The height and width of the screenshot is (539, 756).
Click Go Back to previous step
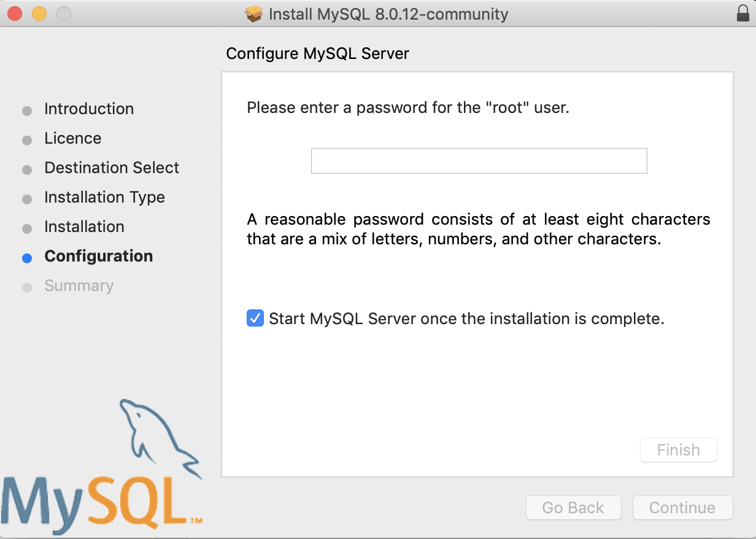[573, 508]
